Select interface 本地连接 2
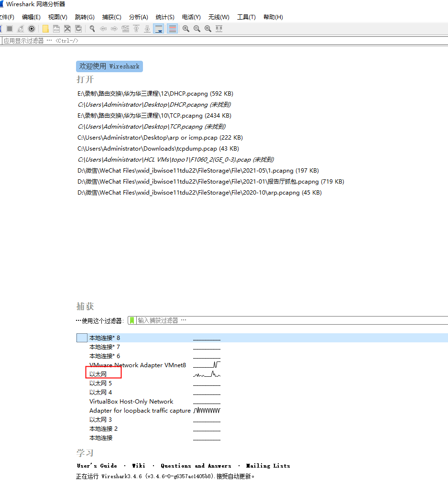This screenshot has height=481, width=448. point(103,429)
